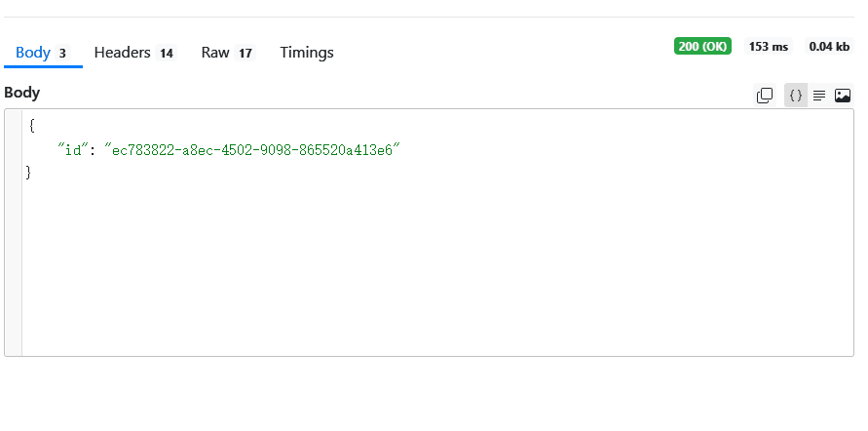This screenshot has height=431, width=868.
Task: Switch to formatted JSON view icon
Action: pos(795,95)
